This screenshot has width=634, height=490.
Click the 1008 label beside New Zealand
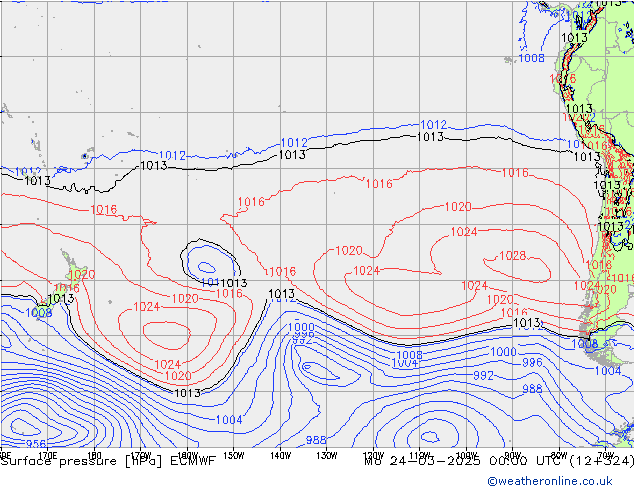[39, 313]
